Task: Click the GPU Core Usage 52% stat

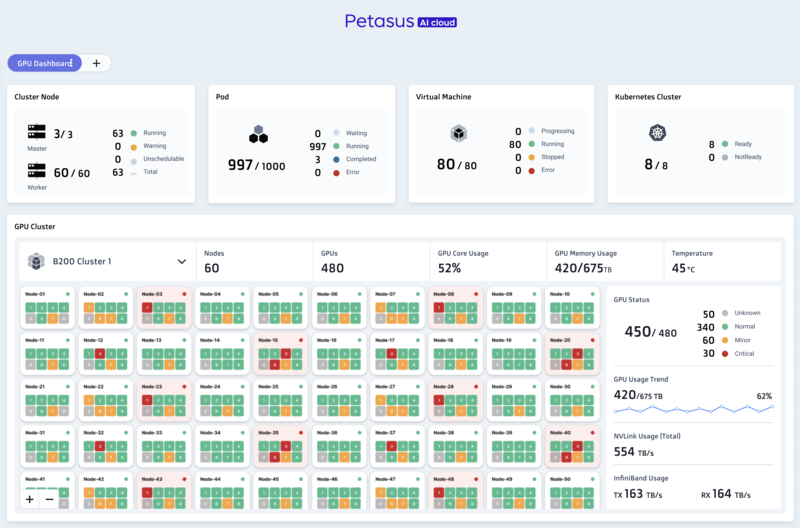Action: coord(487,262)
